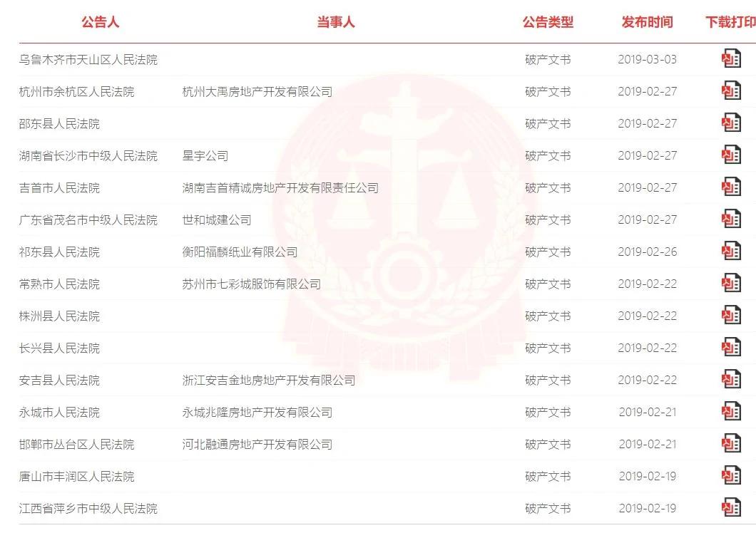Click the 公告类型 column header

click(548, 22)
